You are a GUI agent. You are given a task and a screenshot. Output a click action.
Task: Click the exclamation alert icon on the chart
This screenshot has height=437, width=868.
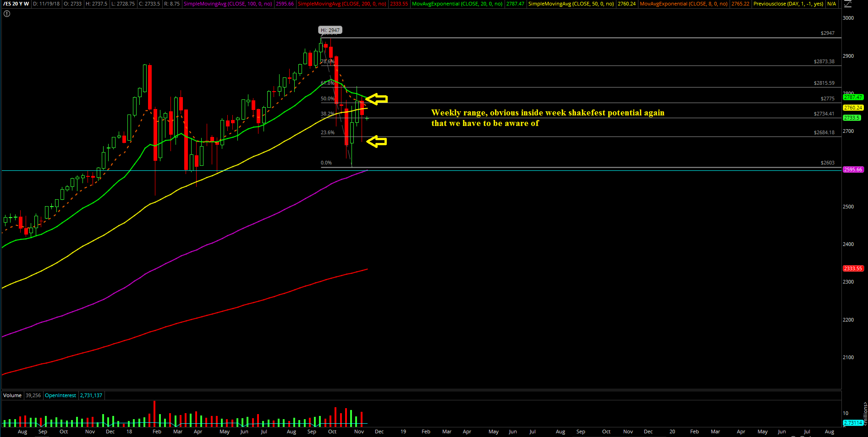[x=7, y=14]
